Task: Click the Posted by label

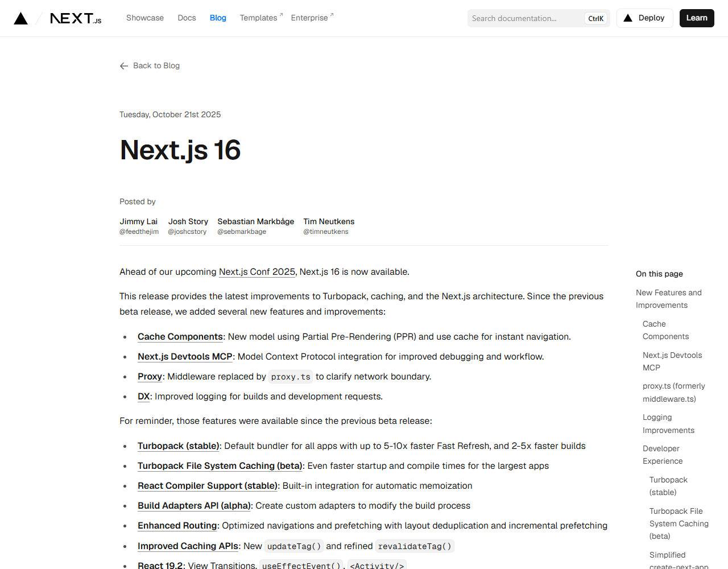Action: (138, 201)
